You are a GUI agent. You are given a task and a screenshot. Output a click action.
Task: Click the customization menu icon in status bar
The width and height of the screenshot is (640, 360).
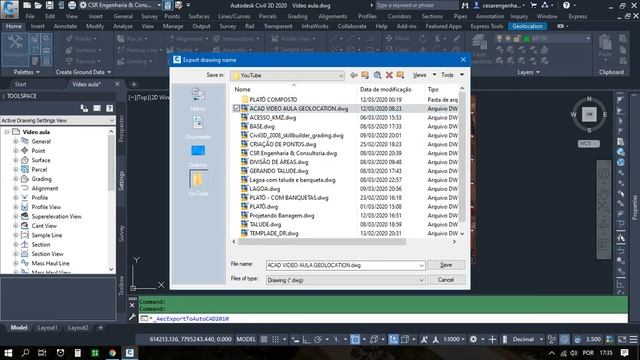pyautogui.click(x=633, y=339)
